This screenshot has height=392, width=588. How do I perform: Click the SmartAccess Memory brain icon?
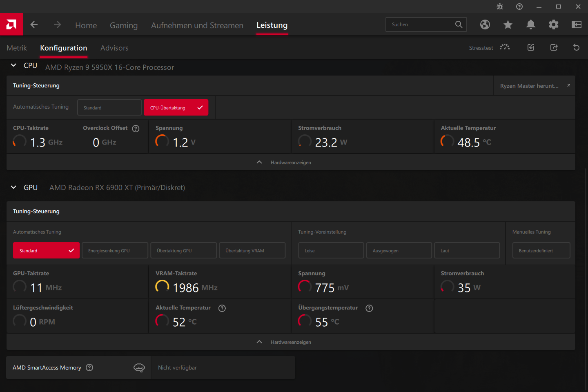coord(139,367)
